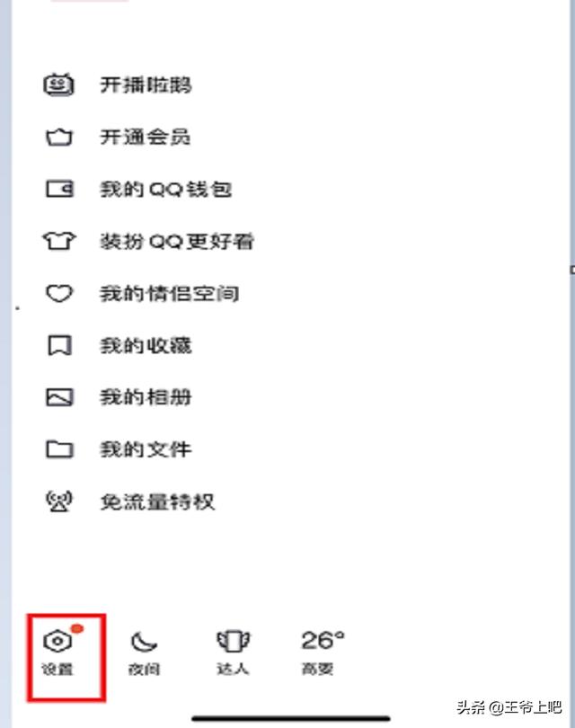Open 我的QQ钱包 text entry
This screenshot has width=575, height=728.
click(165, 189)
